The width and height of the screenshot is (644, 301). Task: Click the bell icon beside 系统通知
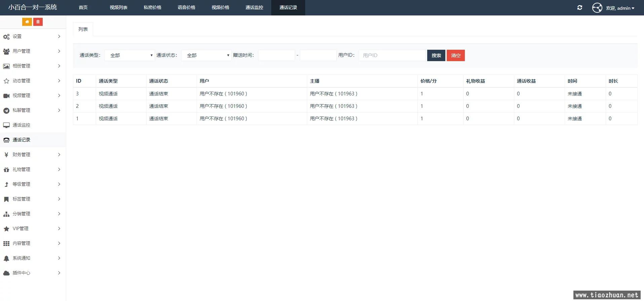click(x=6, y=258)
